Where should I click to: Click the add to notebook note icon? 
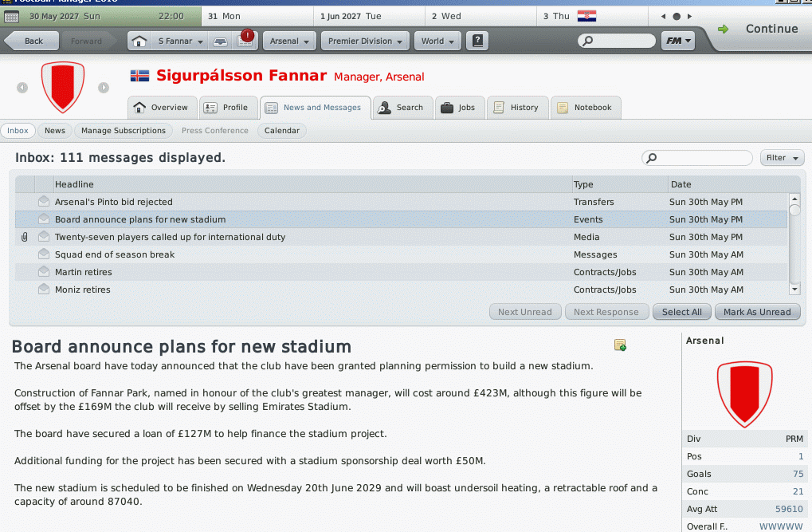[620, 345]
